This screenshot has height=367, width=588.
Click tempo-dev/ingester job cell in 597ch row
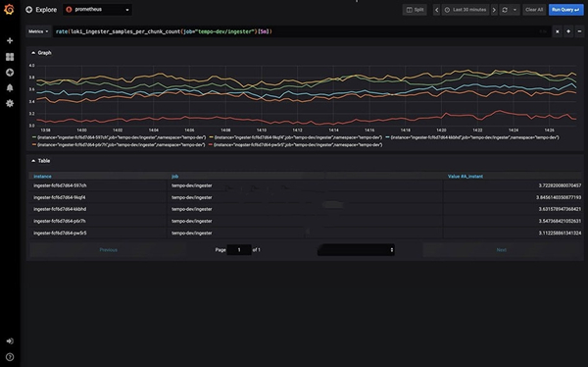pos(305,185)
